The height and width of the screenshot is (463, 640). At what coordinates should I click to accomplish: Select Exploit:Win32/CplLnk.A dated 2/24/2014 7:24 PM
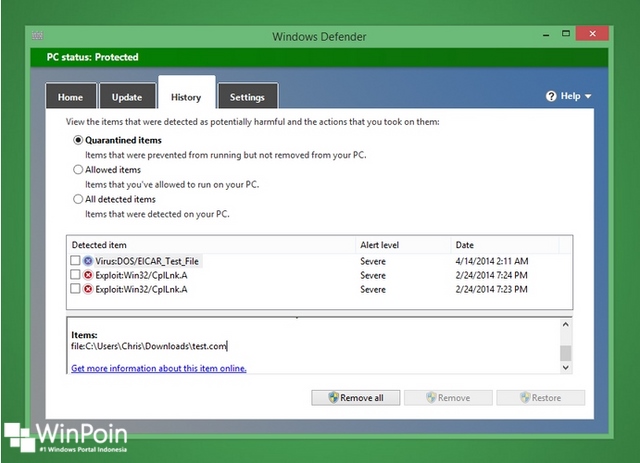(x=141, y=276)
